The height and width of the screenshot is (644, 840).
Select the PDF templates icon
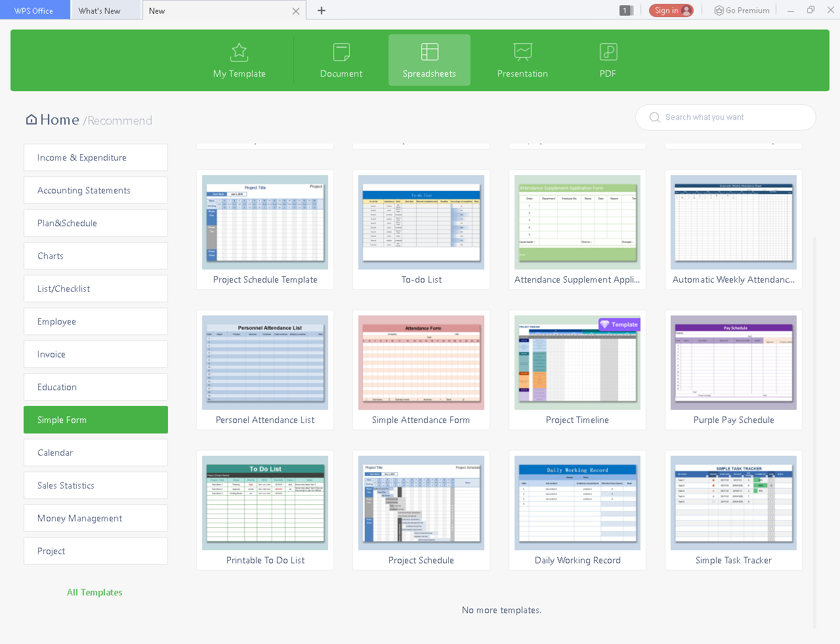point(608,52)
